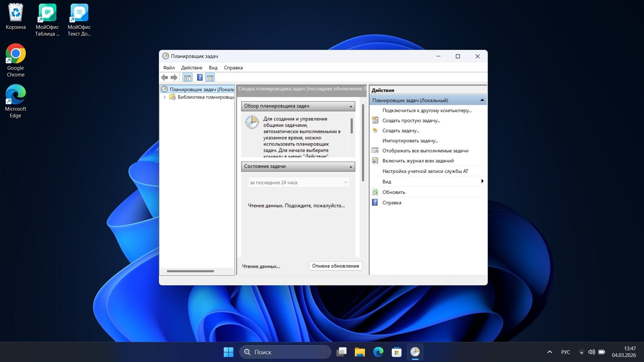The width and height of the screenshot is (644, 362).
Task: Click the Help toolbar icon
Action: [x=200, y=78]
